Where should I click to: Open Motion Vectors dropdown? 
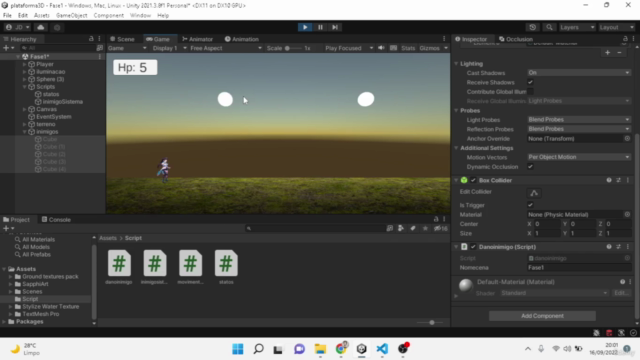pos(578,157)
